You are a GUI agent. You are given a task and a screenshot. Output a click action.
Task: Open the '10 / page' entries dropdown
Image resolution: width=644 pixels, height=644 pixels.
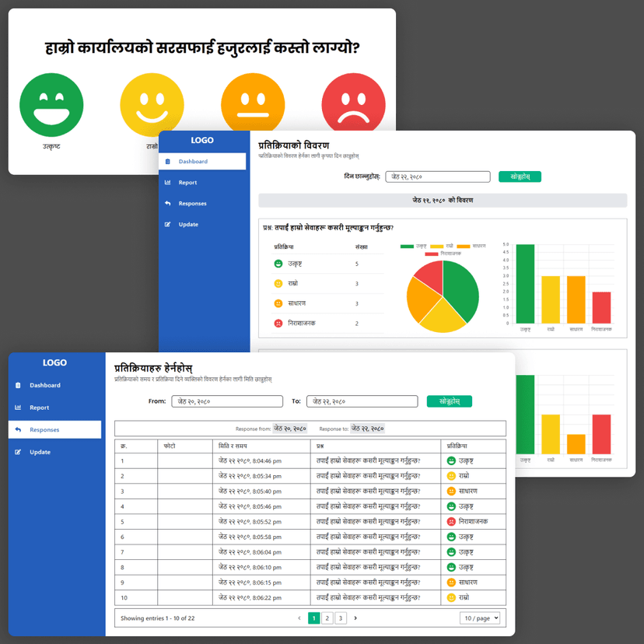click(480, 618)
